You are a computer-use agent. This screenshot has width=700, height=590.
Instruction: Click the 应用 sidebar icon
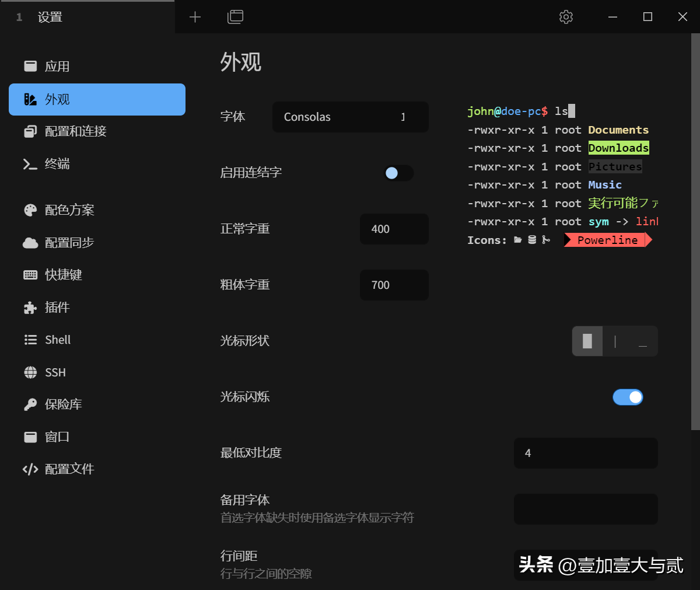click(30, 66)
